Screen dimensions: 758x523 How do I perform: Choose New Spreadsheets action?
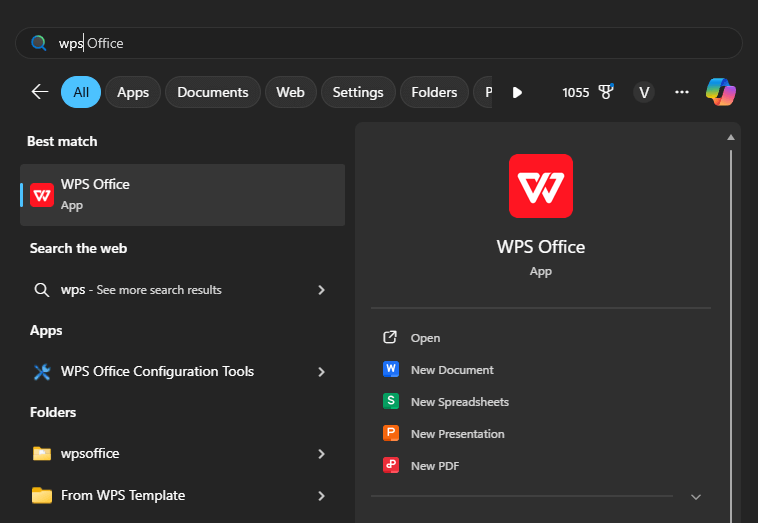click(x=540, y=402)
